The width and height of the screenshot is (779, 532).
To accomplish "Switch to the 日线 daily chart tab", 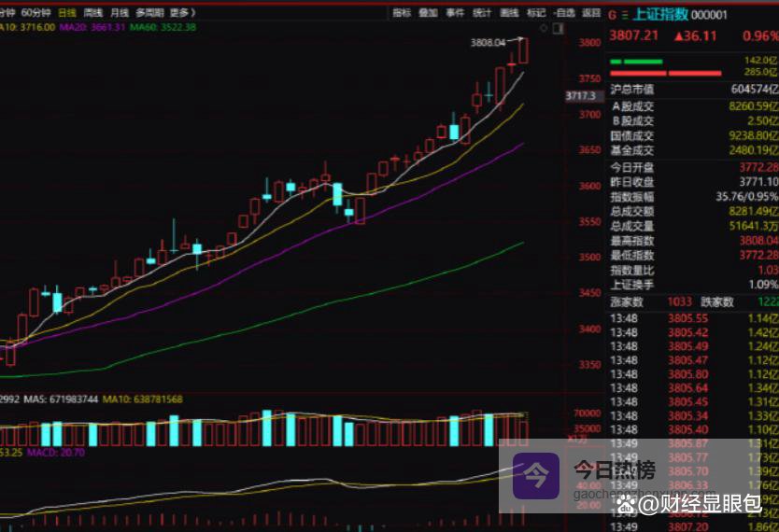I will pyautogui.click(x=66, y=13).
